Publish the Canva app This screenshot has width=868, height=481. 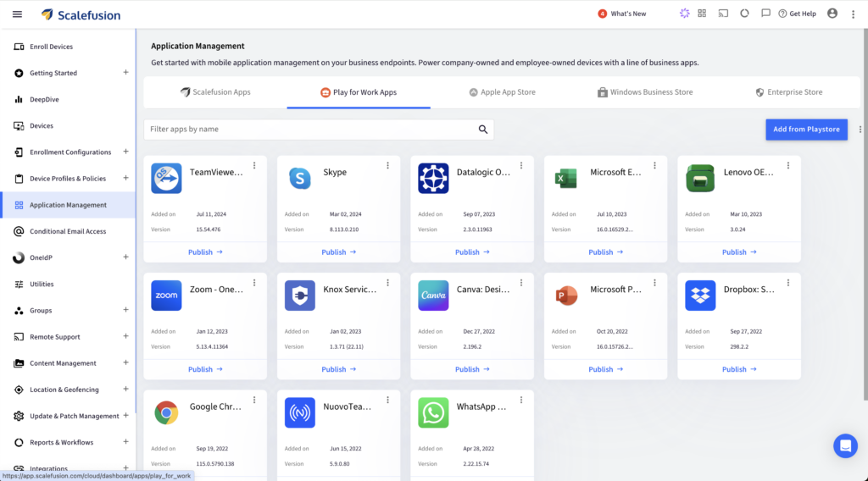pos(472,369)
